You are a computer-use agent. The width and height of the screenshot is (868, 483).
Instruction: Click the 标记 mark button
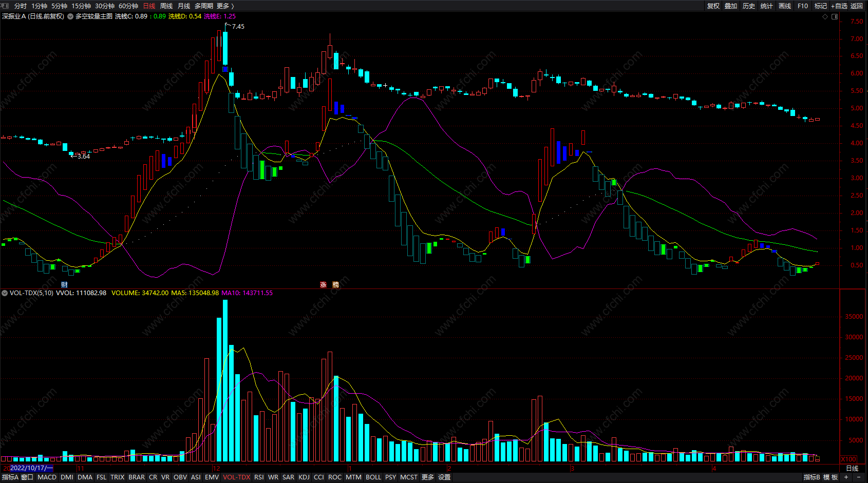821,6
